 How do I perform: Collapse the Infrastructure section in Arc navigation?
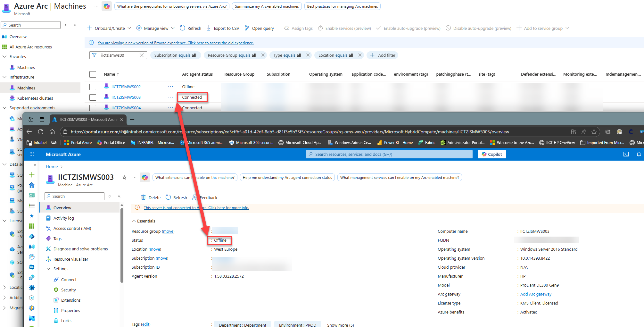[4, 77]
